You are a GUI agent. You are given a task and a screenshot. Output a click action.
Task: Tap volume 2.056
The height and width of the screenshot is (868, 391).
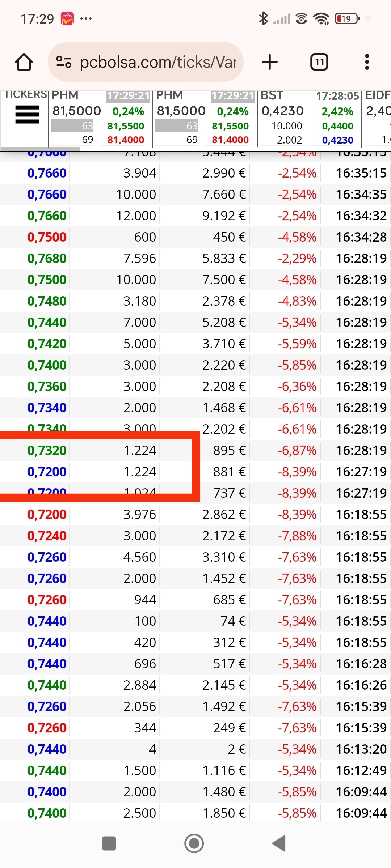[x=140, y=707]
